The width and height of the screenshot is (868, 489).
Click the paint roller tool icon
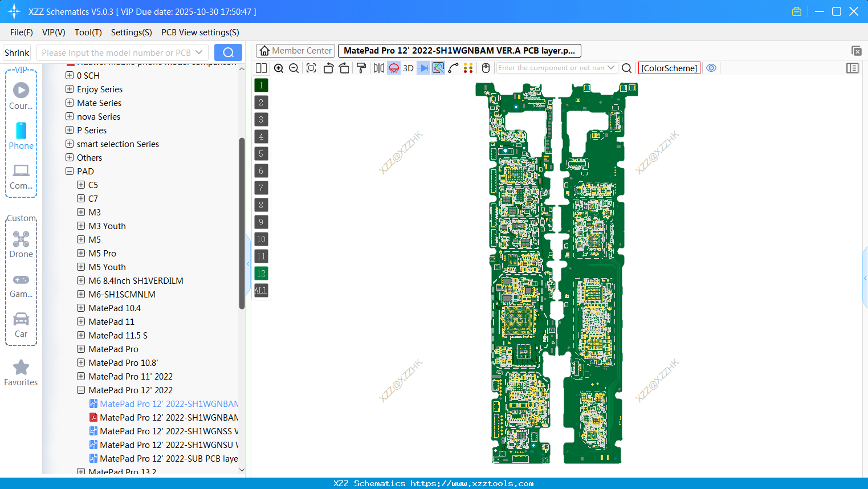tap(361, 68)
